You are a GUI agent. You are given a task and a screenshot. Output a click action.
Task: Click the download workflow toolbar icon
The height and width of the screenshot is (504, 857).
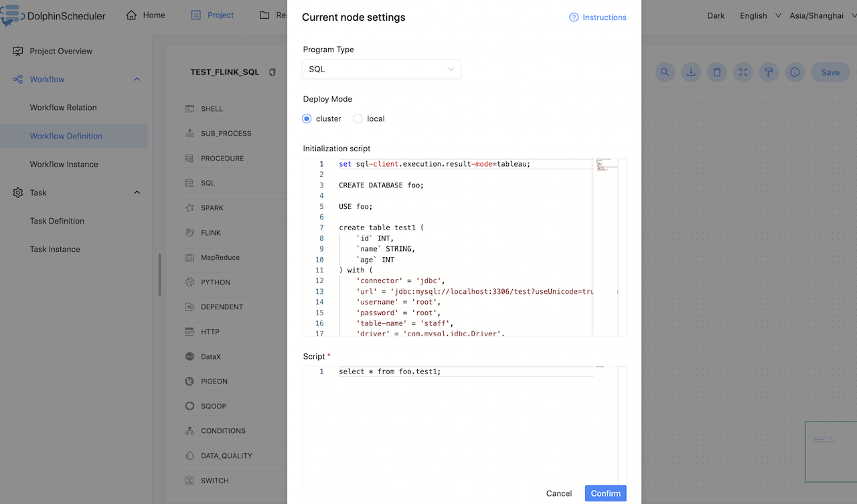click(x=691, y=72)
